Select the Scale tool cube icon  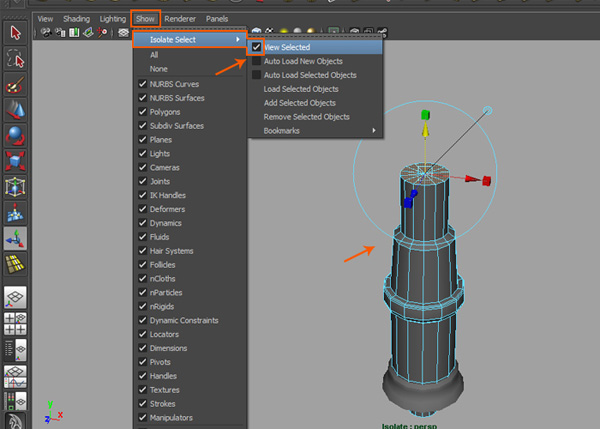16,161
